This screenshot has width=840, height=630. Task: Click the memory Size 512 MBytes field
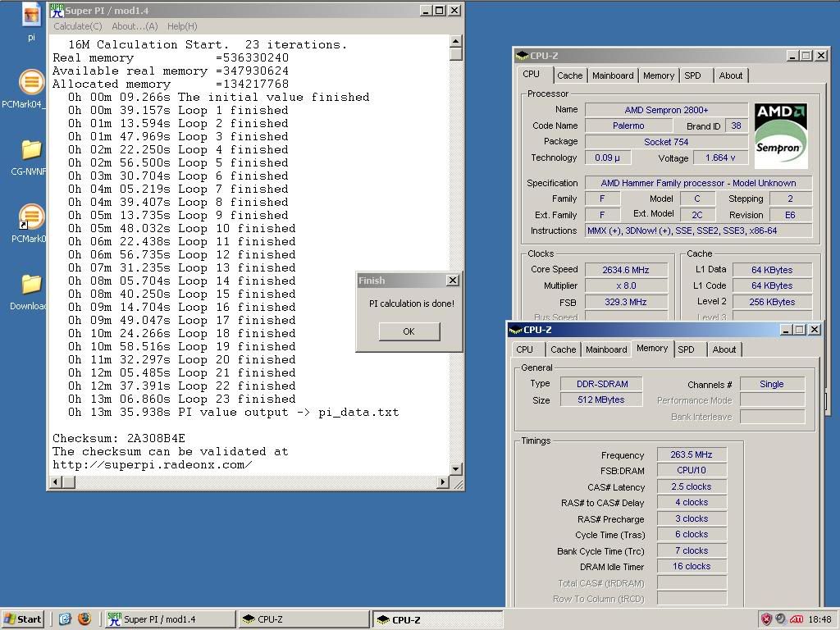point(601,399)
